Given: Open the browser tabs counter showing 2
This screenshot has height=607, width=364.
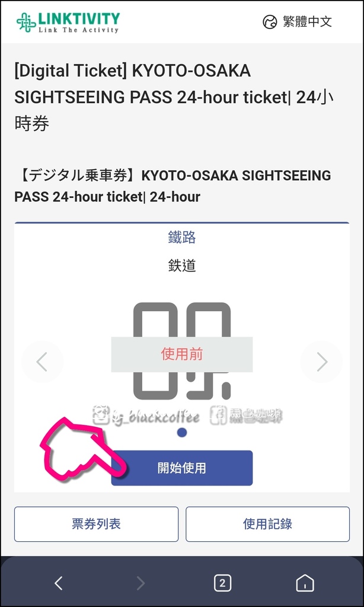Looking at the screenshot, I should [223, 583].
